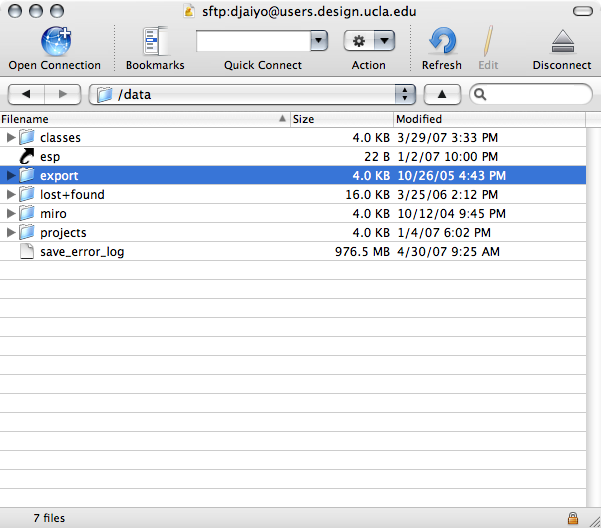Viewport: 601px width, 528px height.
Task: Select the save_error_log file row
Action: tap(82, 251)
